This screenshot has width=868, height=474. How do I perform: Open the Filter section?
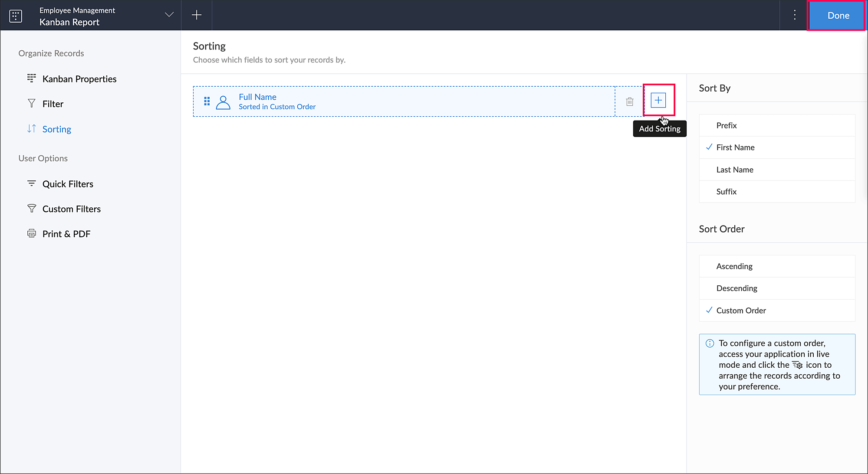tap(53, 104)
